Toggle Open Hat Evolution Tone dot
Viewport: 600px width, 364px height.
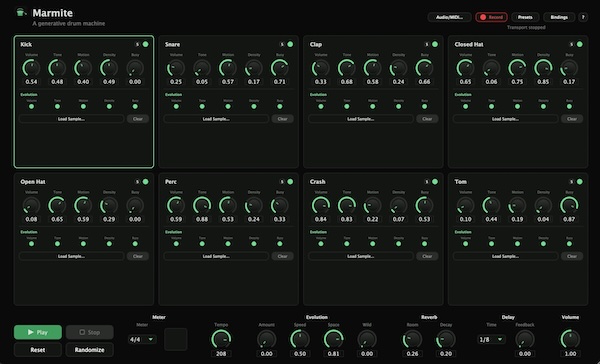57,244
